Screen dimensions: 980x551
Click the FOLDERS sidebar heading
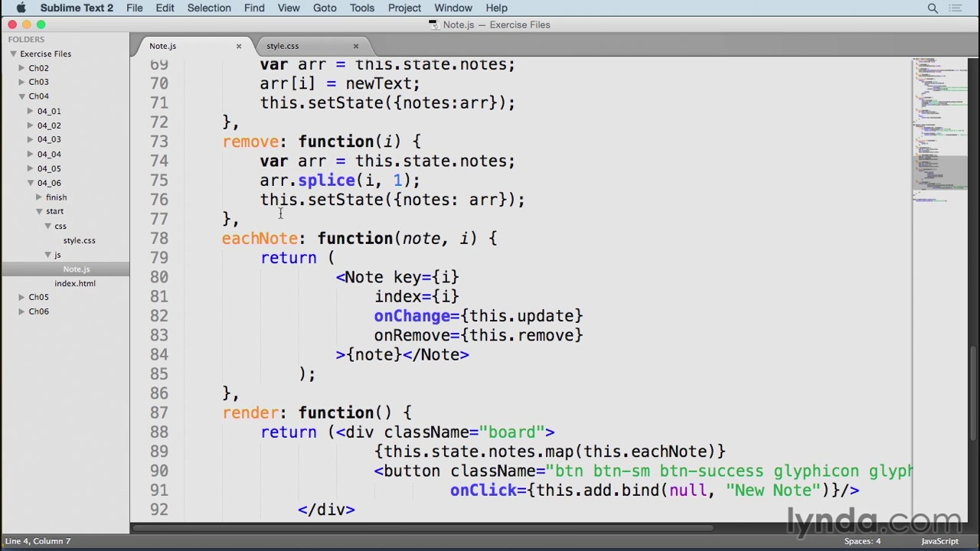27,39
